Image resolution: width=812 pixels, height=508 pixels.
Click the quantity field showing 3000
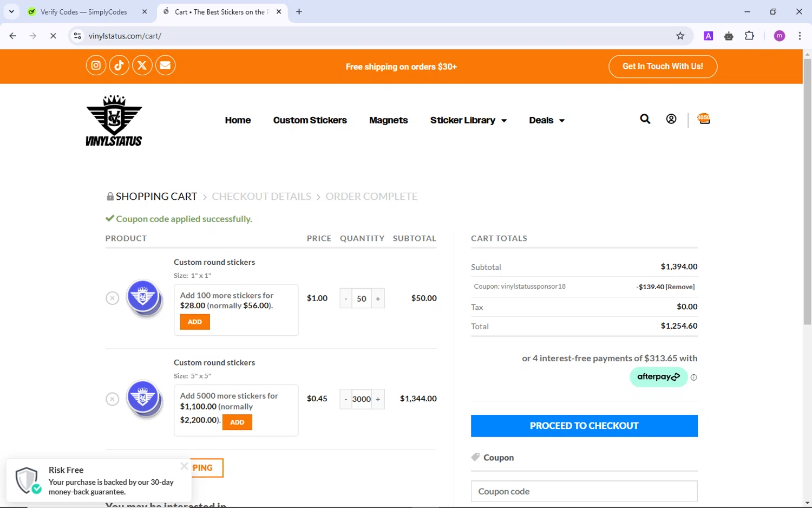pyautogui.click(x=362, y=399)
